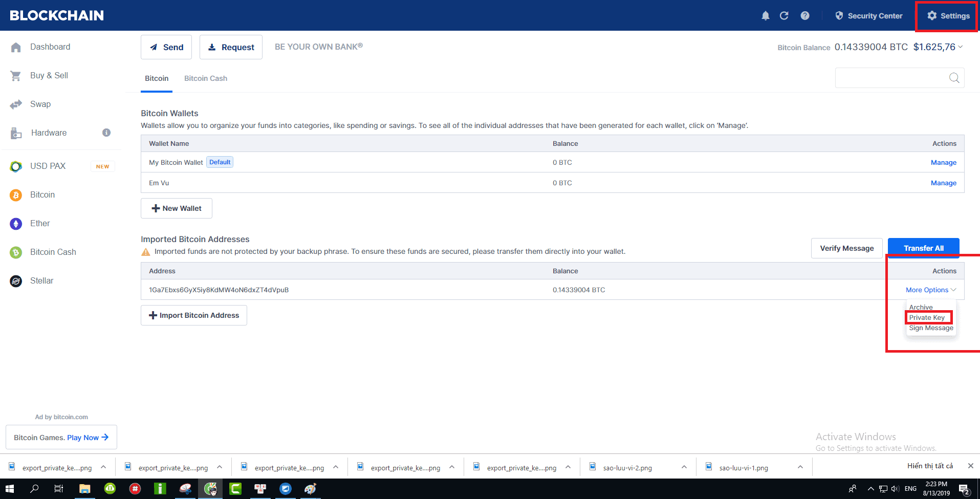Click the Ether diamond icon

(x=16, y=224)
